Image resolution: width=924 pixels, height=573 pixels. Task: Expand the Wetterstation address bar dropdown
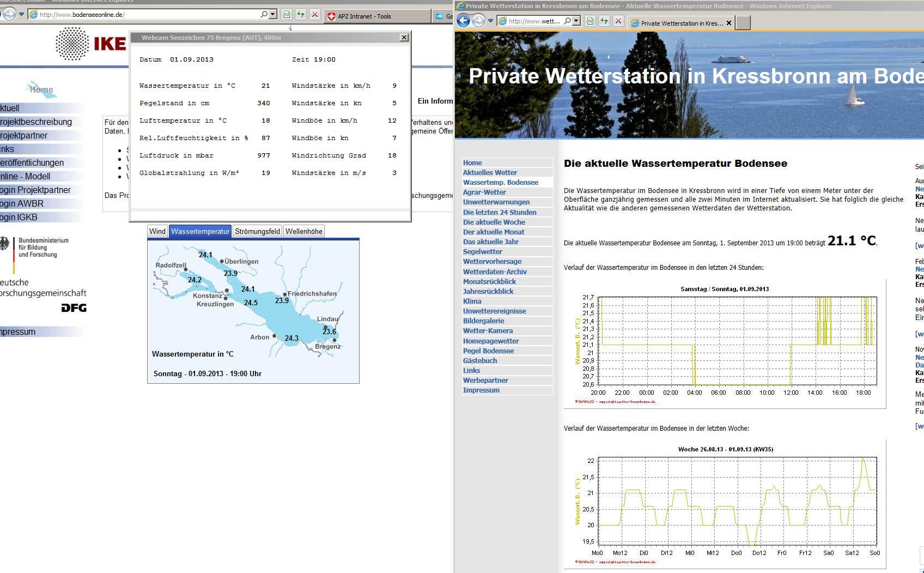[576, 21]
